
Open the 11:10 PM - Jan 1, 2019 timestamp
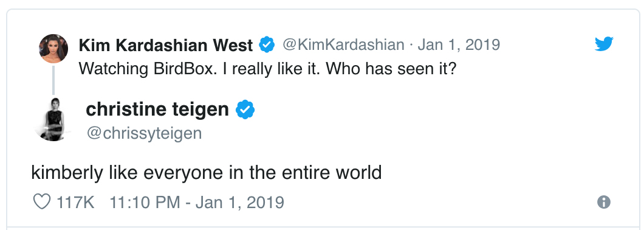[197, 203]
